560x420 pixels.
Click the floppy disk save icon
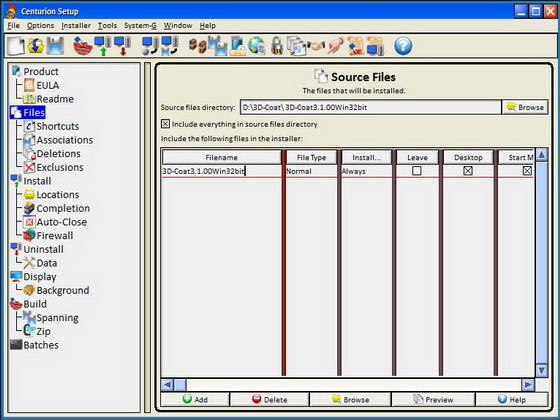pyautogui.click(x=55, y=46)
